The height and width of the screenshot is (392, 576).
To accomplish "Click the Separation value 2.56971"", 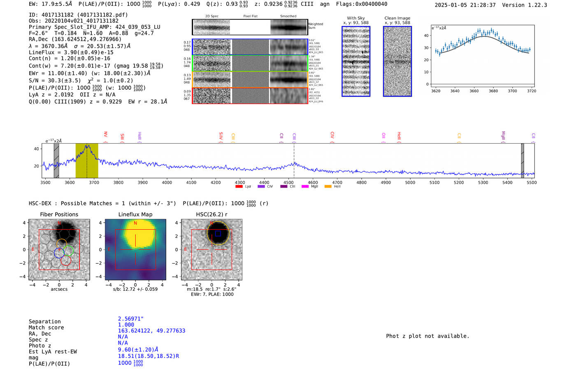I will coord(131,319).
